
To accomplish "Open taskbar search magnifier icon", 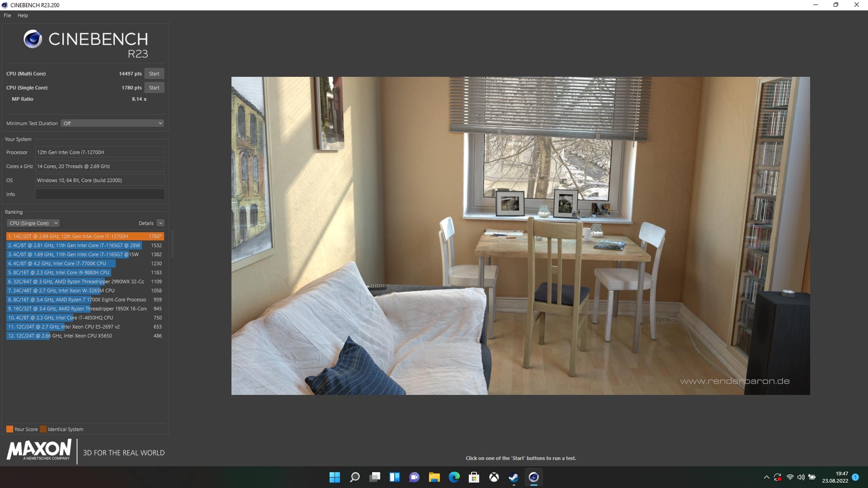I will tap(355, 477).
